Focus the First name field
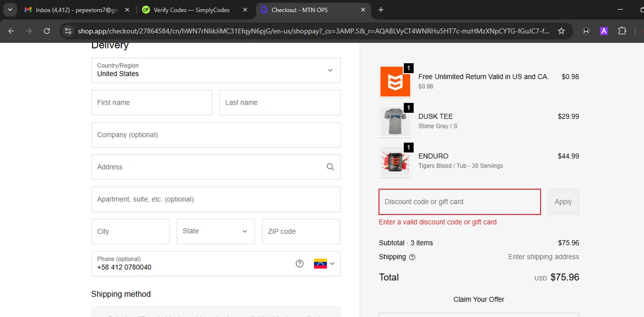 click(x=152, y=103)
